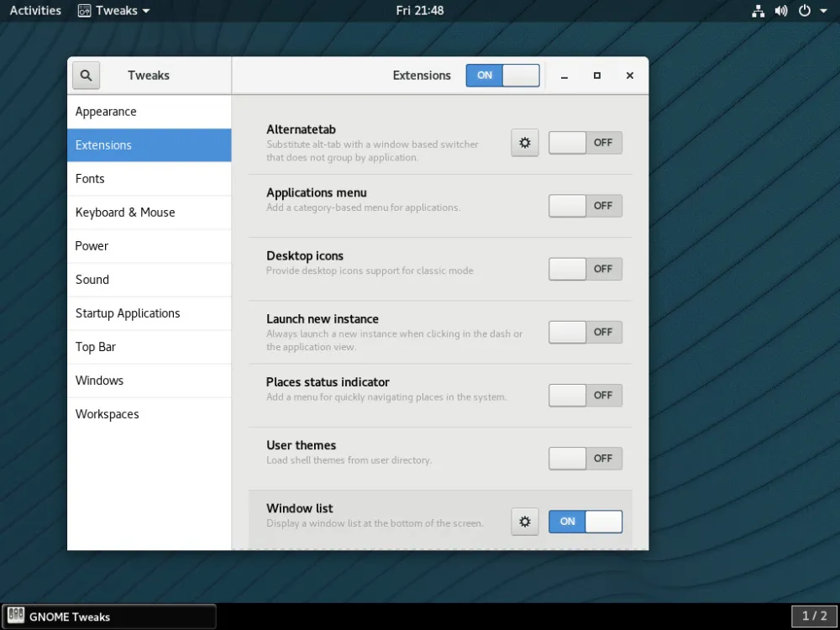Click Activities in the top-left corner
Image resolution: width=840 pixels, height=630 pixels.
coord(34,11)
